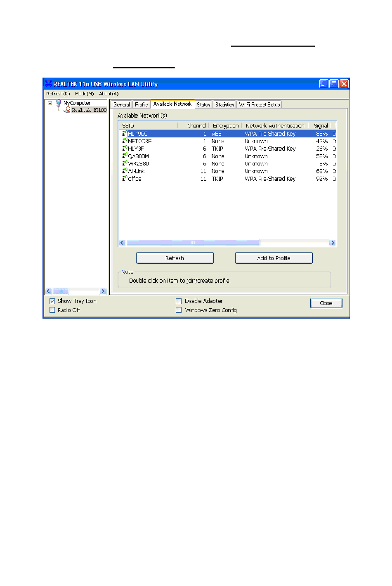Click network list horizontal scrollbar thumb

point(193,243)
